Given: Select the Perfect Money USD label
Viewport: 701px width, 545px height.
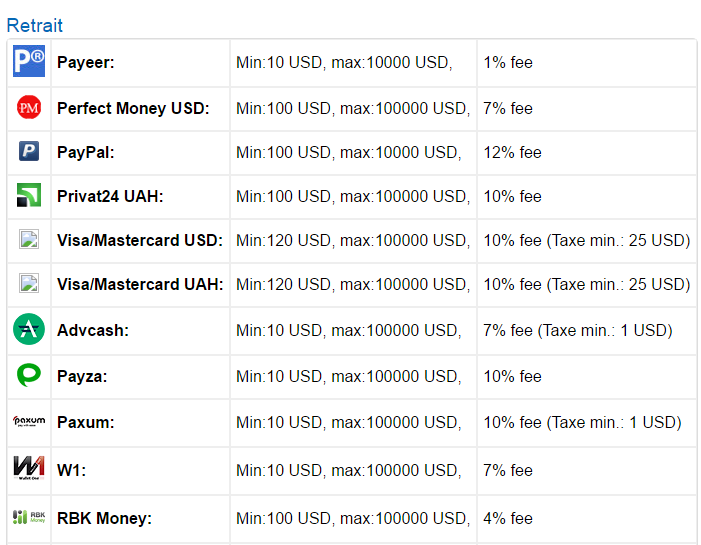Looking at the screenshot, I should [x=133, y=108].
